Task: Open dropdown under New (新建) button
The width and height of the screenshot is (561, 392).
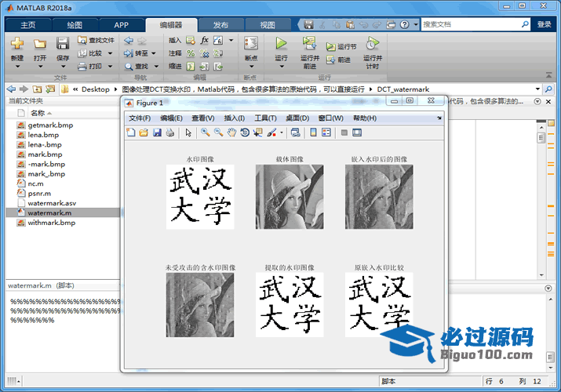Action: tap(17, 67)
